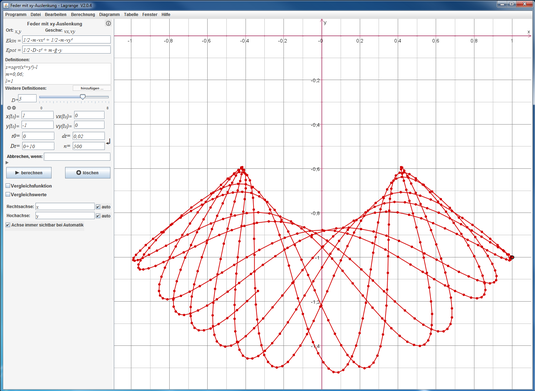Toggle the auto checkbox for Hochachse

pos(98,216)
